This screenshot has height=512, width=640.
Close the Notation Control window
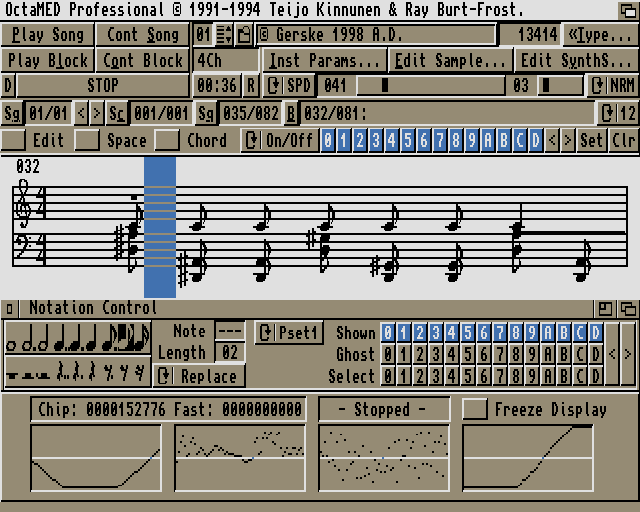pos(9,309)
